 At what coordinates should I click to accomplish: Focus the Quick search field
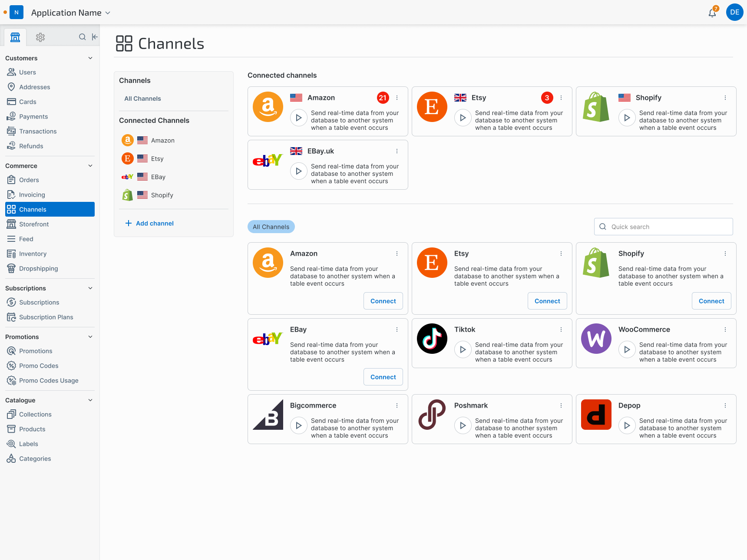tap(663, 227)
